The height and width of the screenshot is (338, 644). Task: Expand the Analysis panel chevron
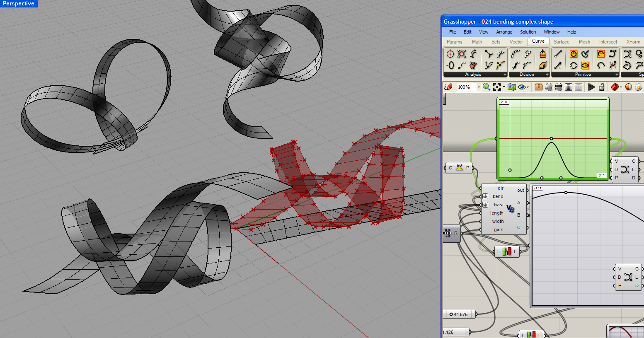505,75
